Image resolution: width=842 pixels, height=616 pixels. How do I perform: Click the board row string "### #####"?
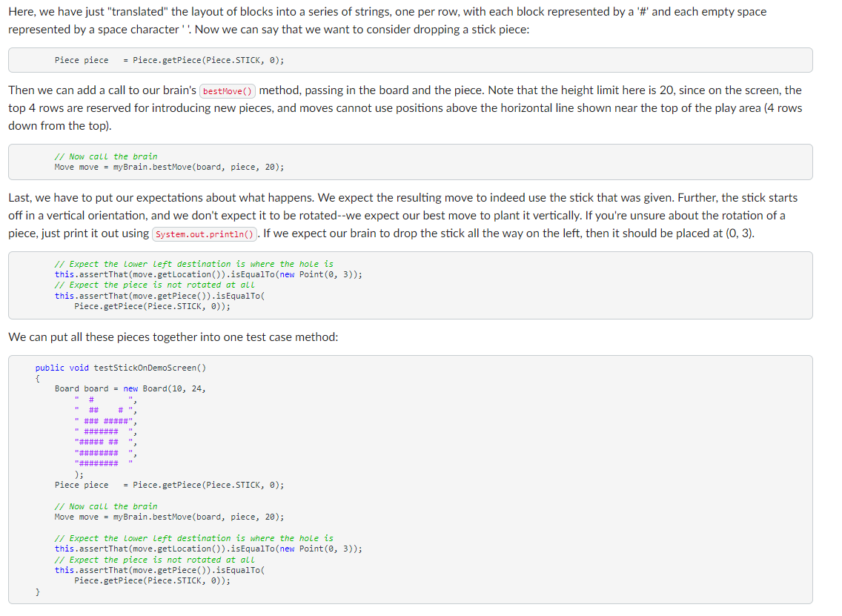point(104,421)
